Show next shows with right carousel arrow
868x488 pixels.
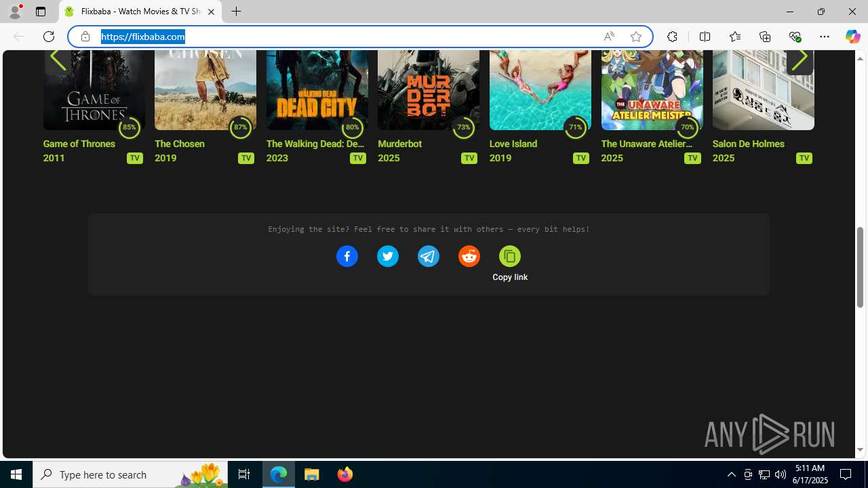tap(800, 60)
